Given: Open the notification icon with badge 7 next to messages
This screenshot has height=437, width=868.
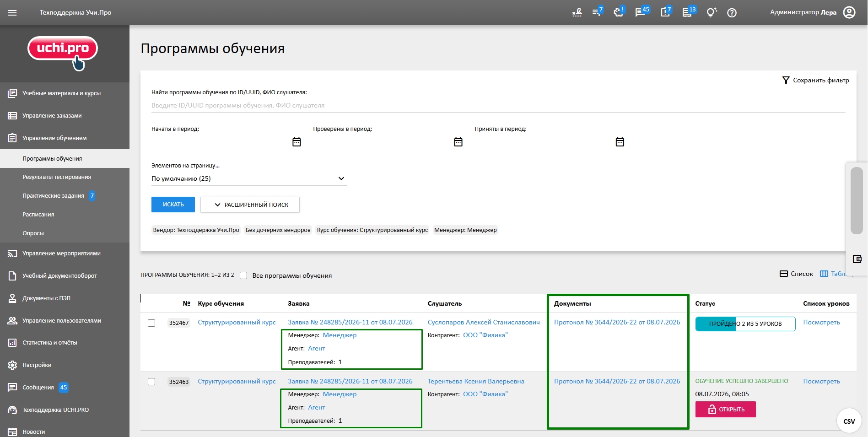Looking at the screenshot, I should pos(666,12).
